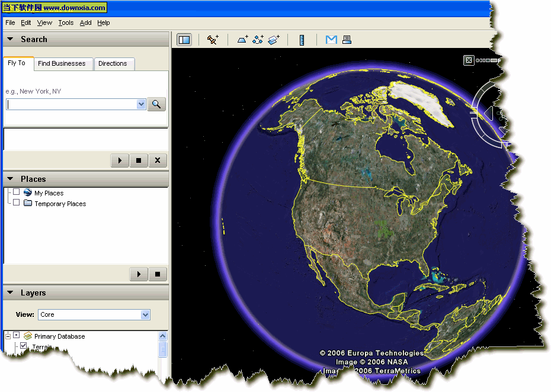Open the Ruler measurement tool
The image size is (551, 392).
(302, 40)
